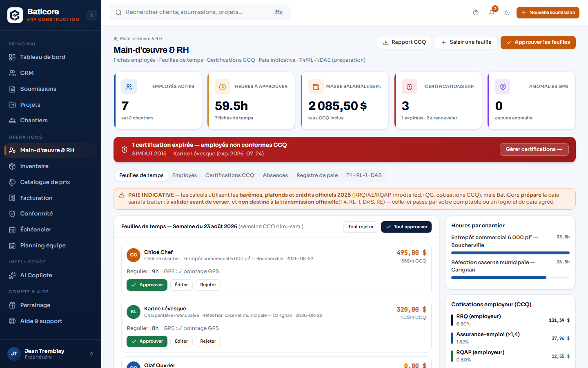Create a Nouvelle soumission
The image size is (588, 368).
click(548, 13)
